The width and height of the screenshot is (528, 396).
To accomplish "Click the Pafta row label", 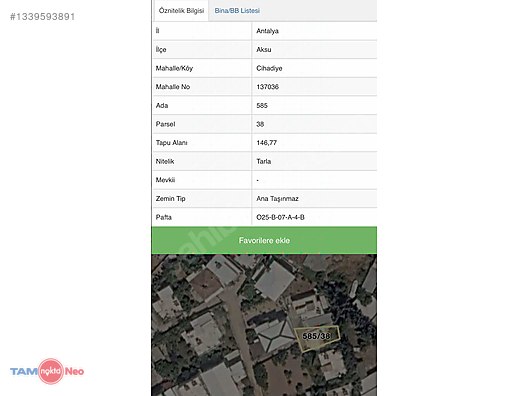I will (x=164, y=217).
